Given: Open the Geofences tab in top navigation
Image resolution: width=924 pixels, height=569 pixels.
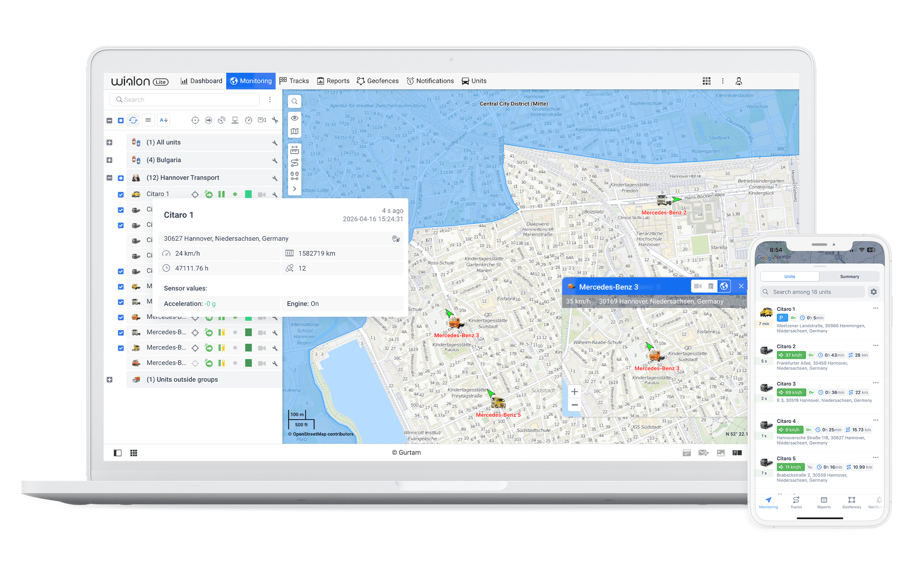Looking at the screenshot, I should 378,81.
